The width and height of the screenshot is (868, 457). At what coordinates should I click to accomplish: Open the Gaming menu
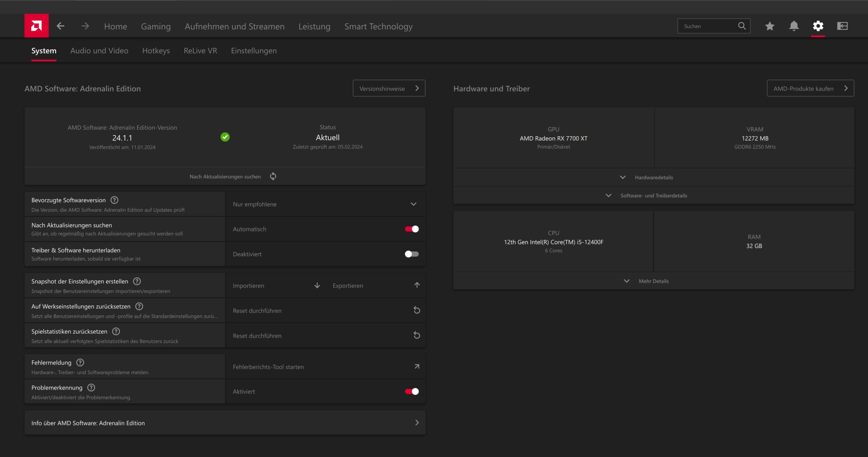[x=156, y=26]
